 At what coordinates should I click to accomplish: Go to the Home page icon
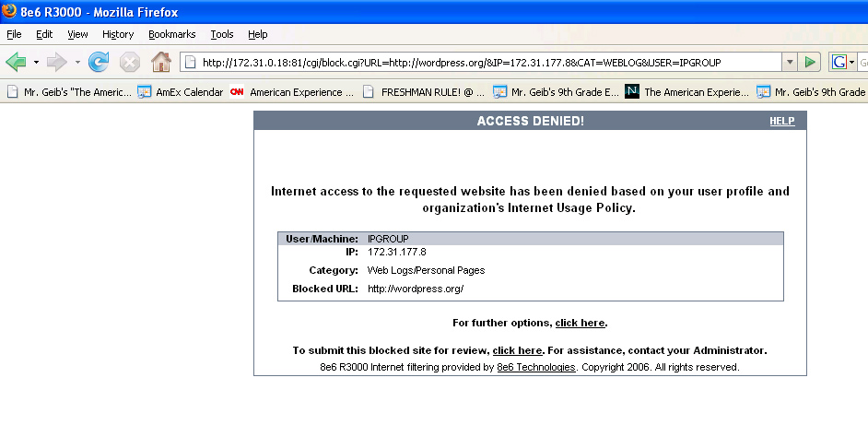161,62
